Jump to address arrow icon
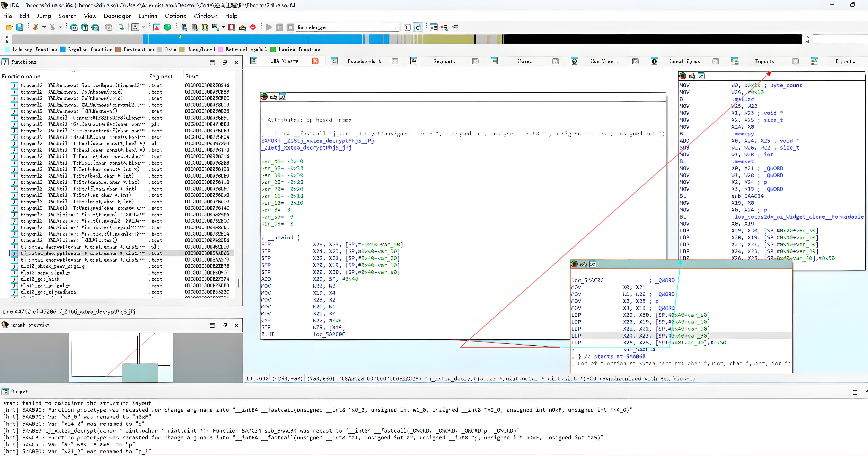This screenshot has width=868, height=456. [x=122, y=27]
